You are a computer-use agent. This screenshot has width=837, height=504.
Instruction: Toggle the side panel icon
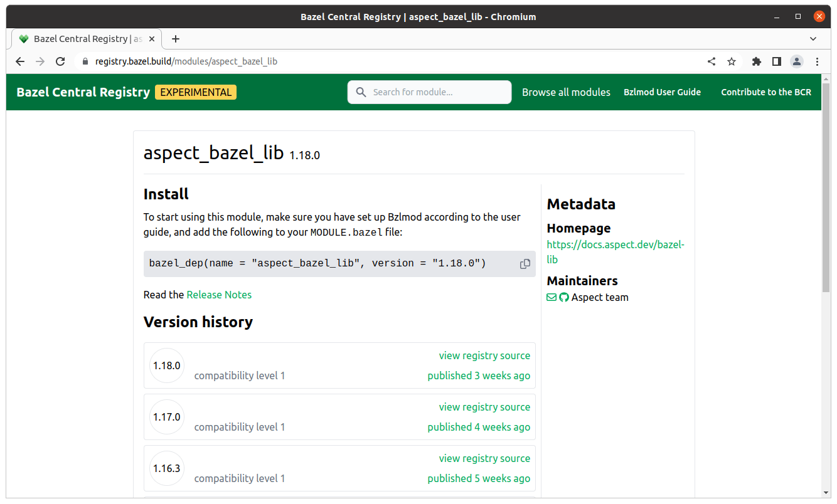(777, 61)
